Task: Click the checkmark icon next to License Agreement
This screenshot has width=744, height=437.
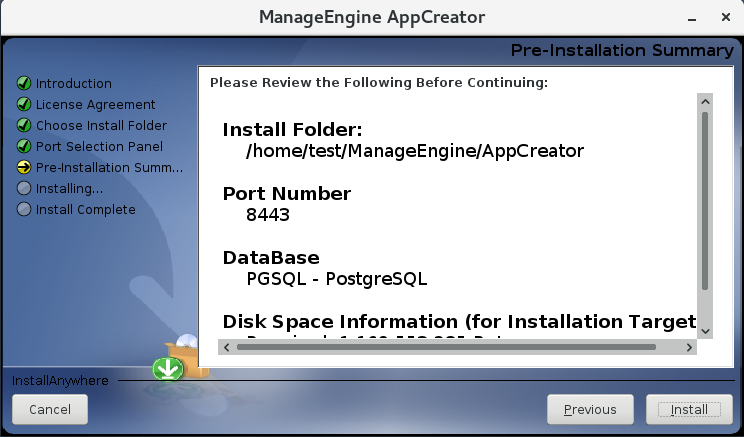Action: coord(24,105)
